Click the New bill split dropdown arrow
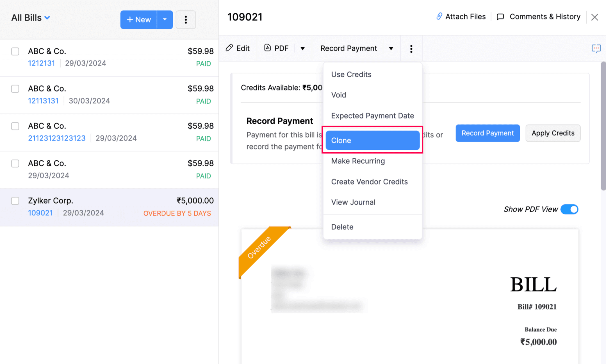This screenshot has height=364, width=606. tap(165, 19)
